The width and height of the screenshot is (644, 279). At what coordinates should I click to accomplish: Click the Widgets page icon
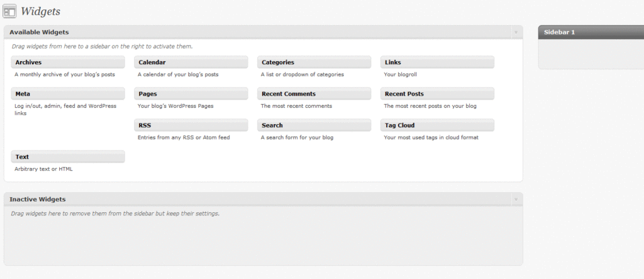point(9,11)
